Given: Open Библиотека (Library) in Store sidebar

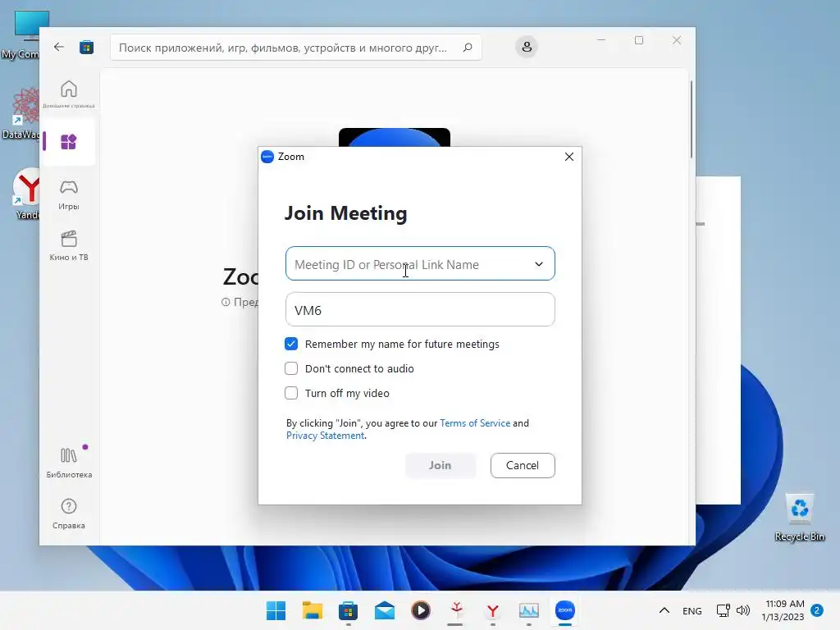Looking at the screenshot, I should [x=69, y=463].
